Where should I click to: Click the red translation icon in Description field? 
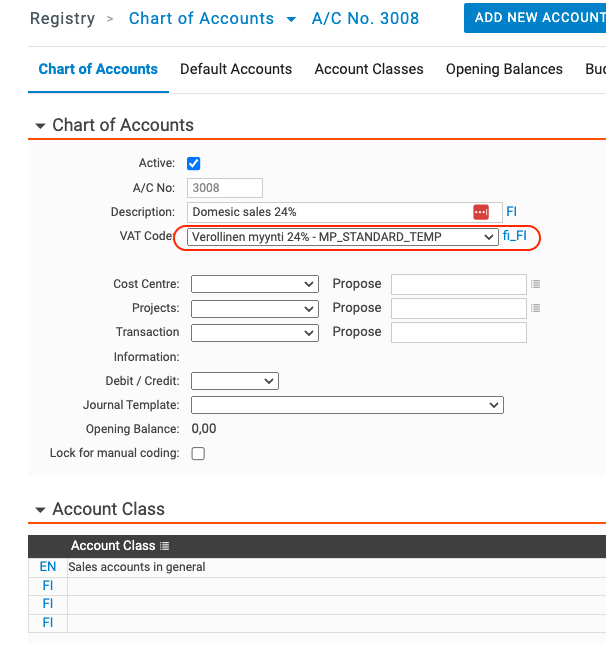481,212
